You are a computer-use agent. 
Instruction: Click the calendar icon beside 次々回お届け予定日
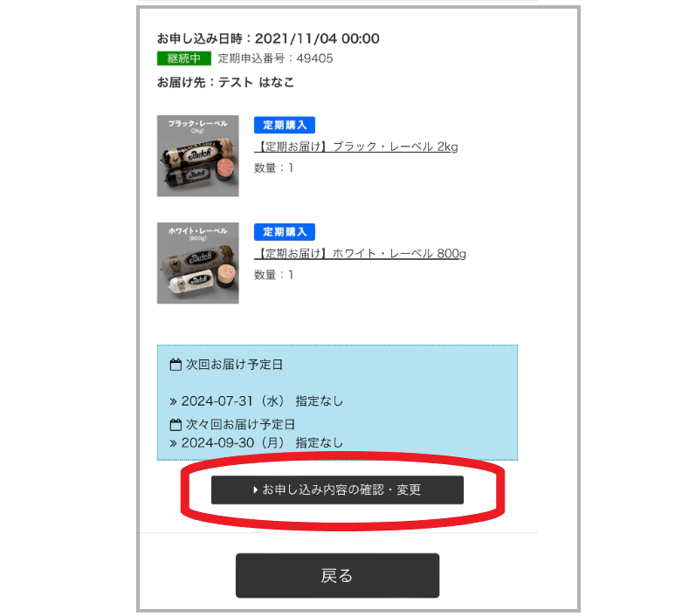point(176,425)
